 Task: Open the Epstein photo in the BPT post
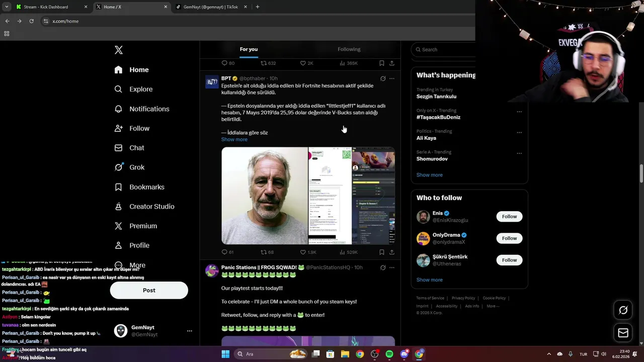(x=265, y=196)
